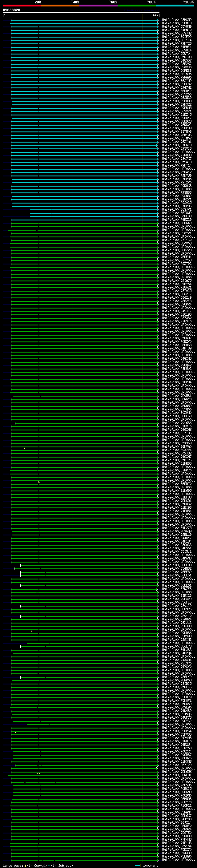The image size is (197, 868).
Task: Click the UniRef100_P18621 label
Action: tap(177, 287)
